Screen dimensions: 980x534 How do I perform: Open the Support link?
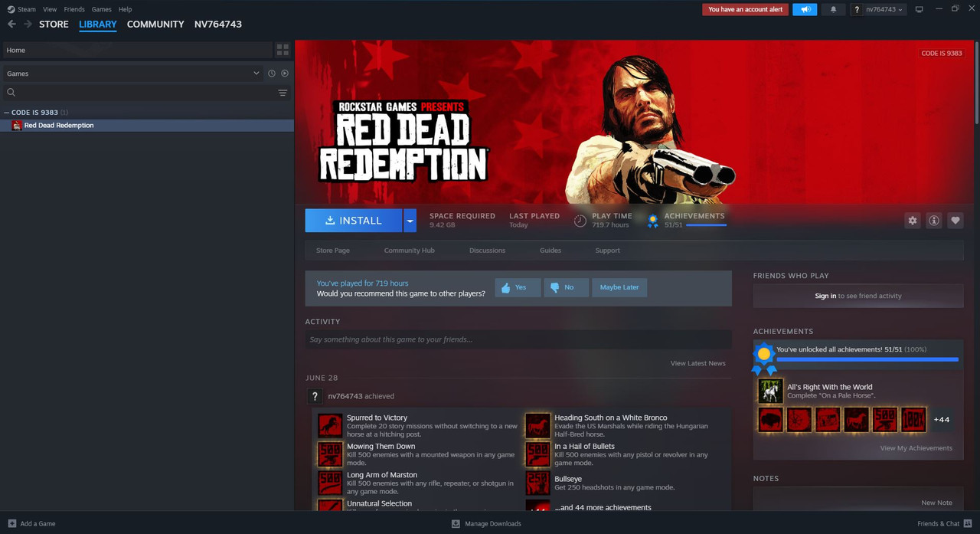coord(608,251)
